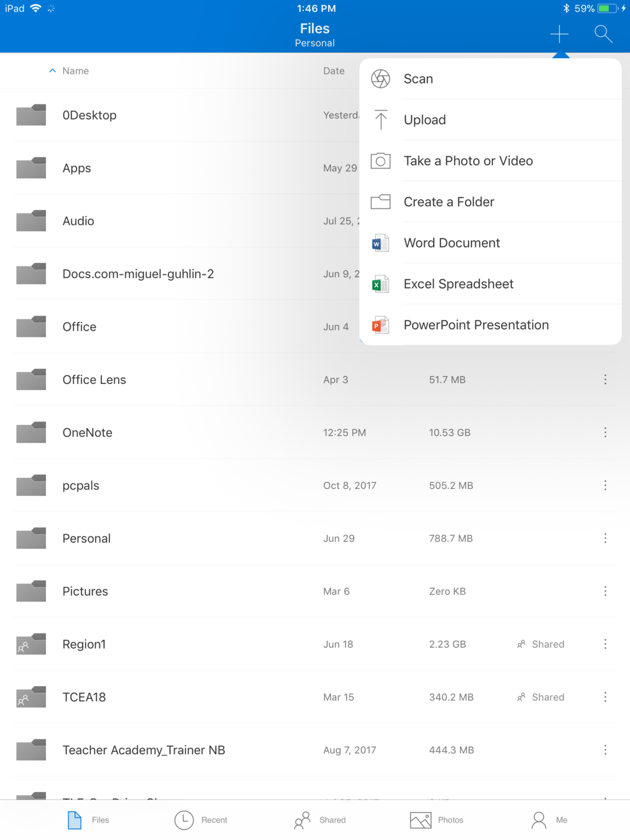Screen dimensions: 630x840
Task: Open the Pictures folder
Action: (85, 591)
